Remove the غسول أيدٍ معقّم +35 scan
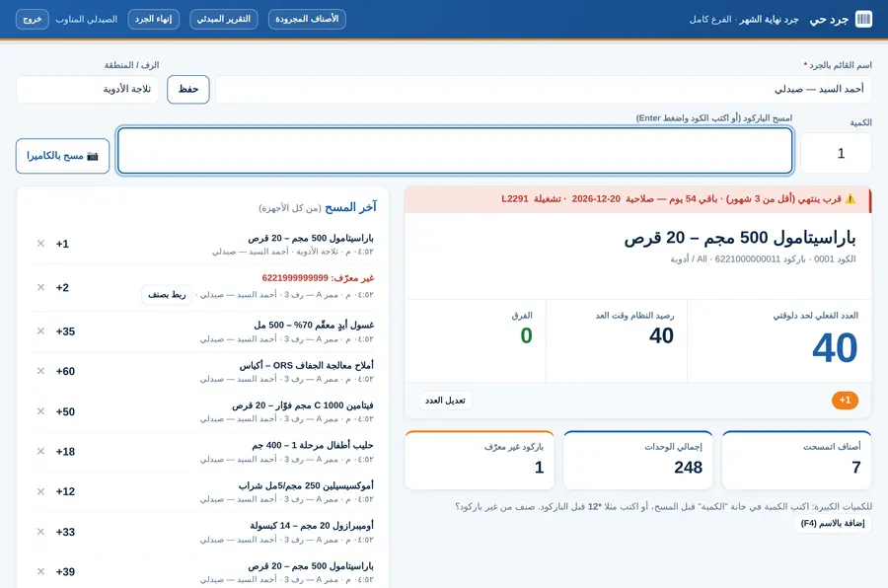888x588 pixels. click(40, 331)
